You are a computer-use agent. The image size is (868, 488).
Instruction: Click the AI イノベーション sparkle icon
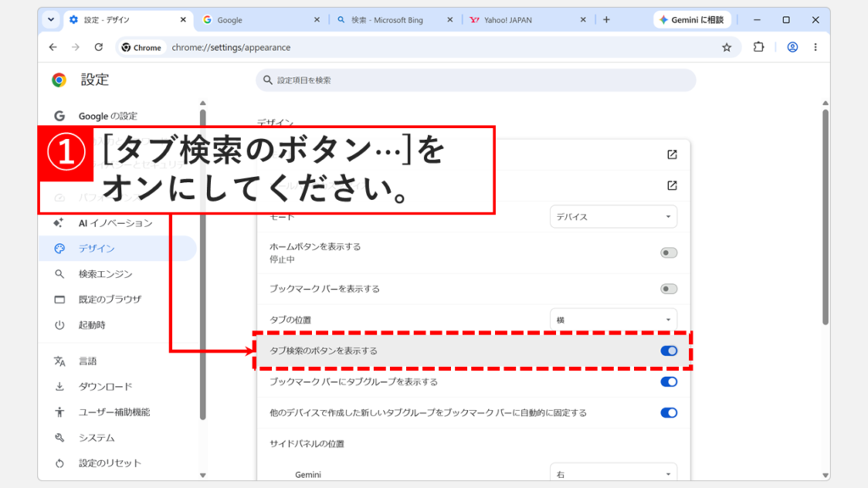(x=58, y=223)
